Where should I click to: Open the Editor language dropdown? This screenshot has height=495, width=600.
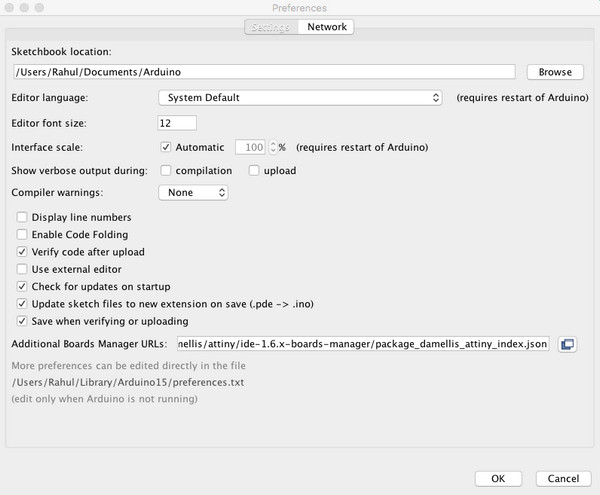300,98
